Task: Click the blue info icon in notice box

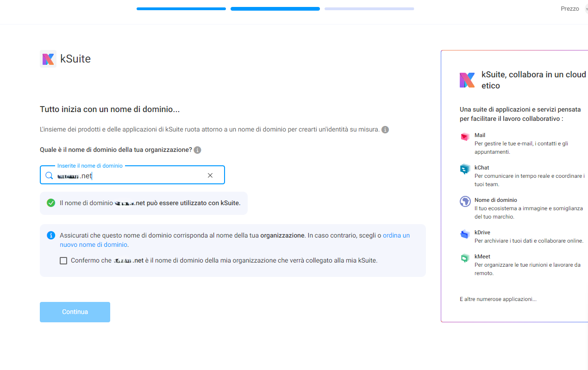Action: pos(51,235)
